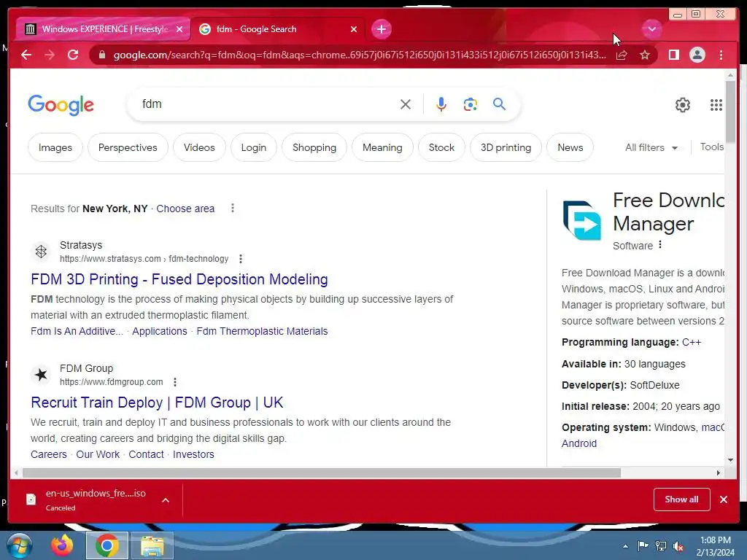This screenshot has width=747, height=560.
Task: Click the horizontal page scrollbar thumb
Action: pos(322,472)
